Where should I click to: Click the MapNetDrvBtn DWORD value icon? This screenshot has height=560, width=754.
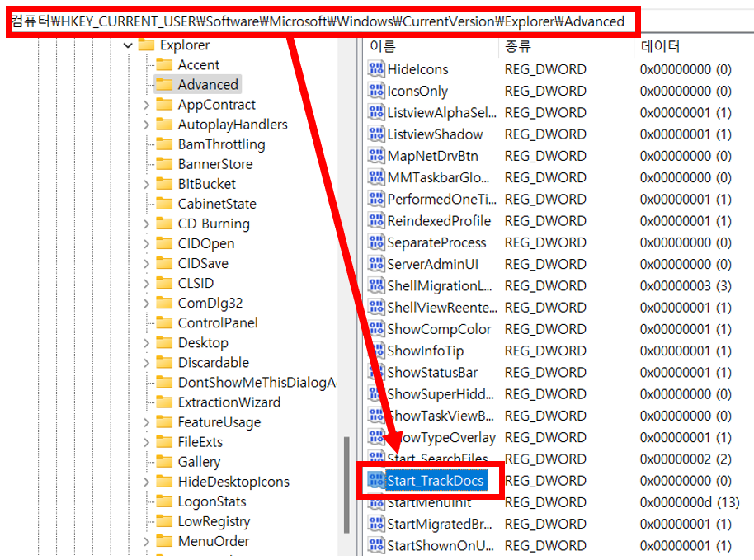[x=376, y=156]
